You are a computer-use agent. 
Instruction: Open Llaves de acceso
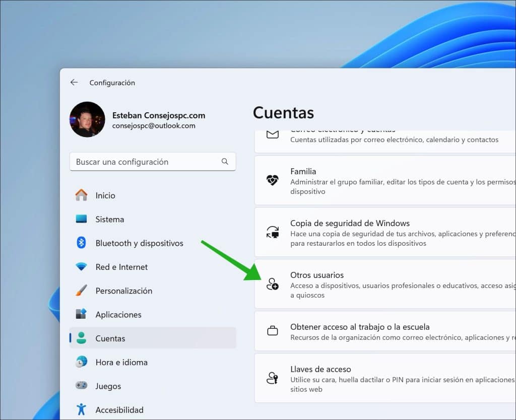click(x=385, y=378)
